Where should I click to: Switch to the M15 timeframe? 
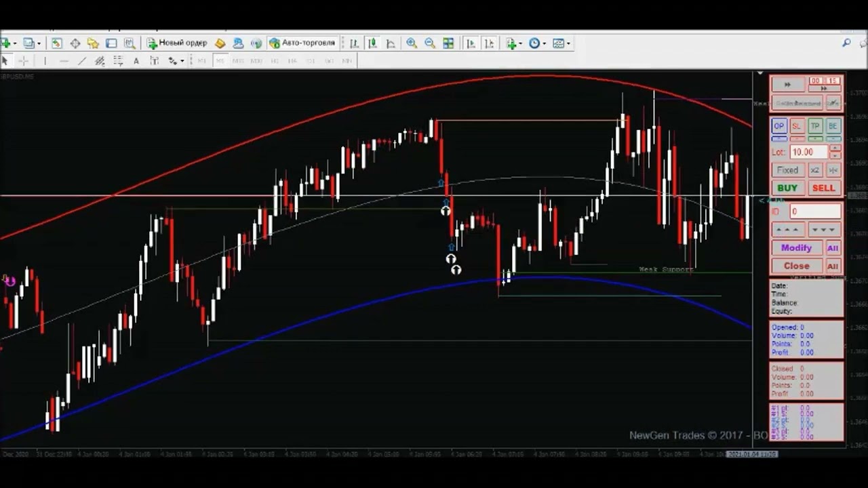coord(238,61)
